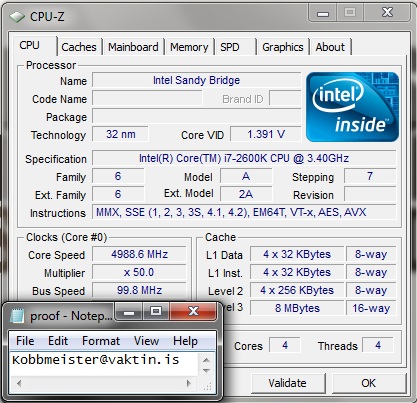Click the Cores count value
417x403 pixels.
pyautogui.click(x=285, y=345)
